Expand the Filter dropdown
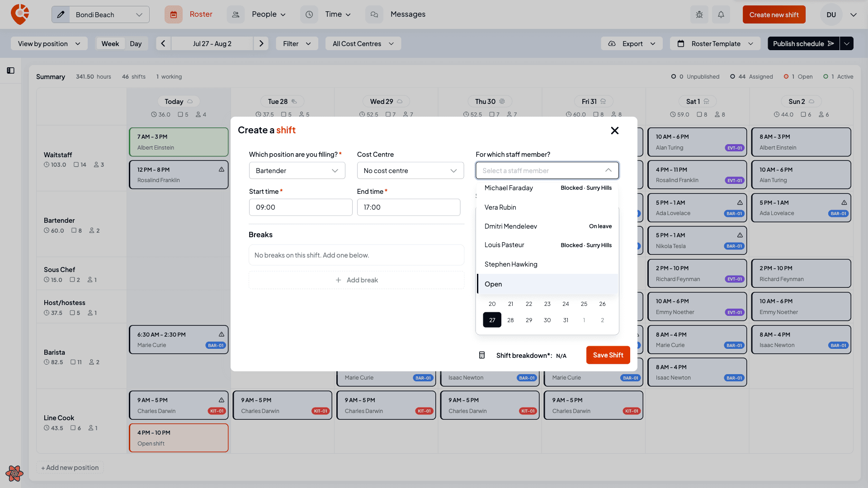Screen dimensions: 868x488 (x=297, y=43)
